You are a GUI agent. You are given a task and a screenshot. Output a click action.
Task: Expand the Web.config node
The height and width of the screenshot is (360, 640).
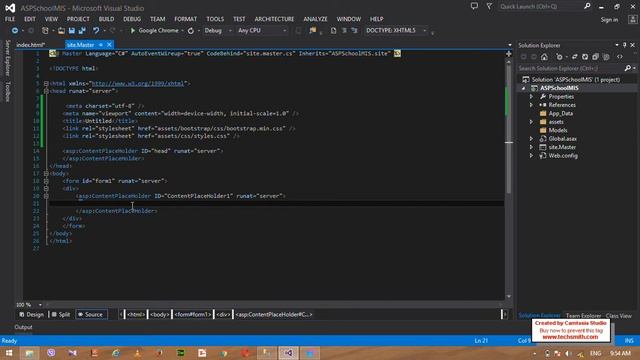coord(531,156)
